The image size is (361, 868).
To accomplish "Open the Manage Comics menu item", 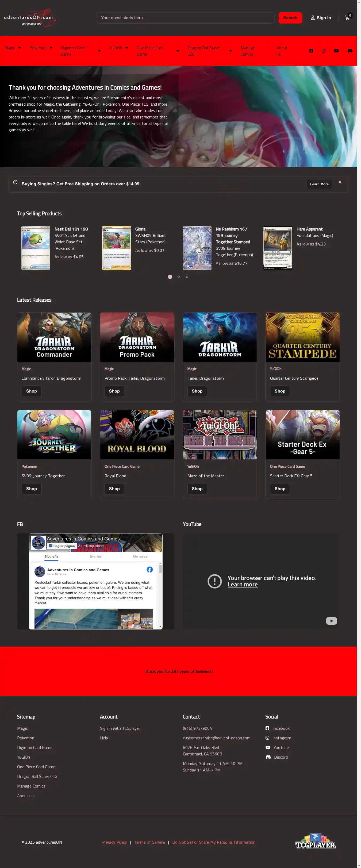I will click(x=248, y=51).
